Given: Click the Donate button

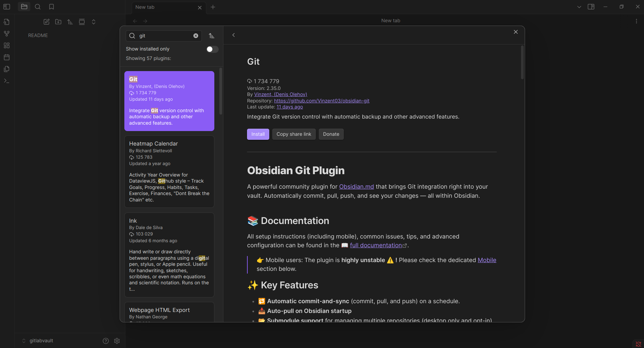Looking at the screenshot, I should 331,134.
